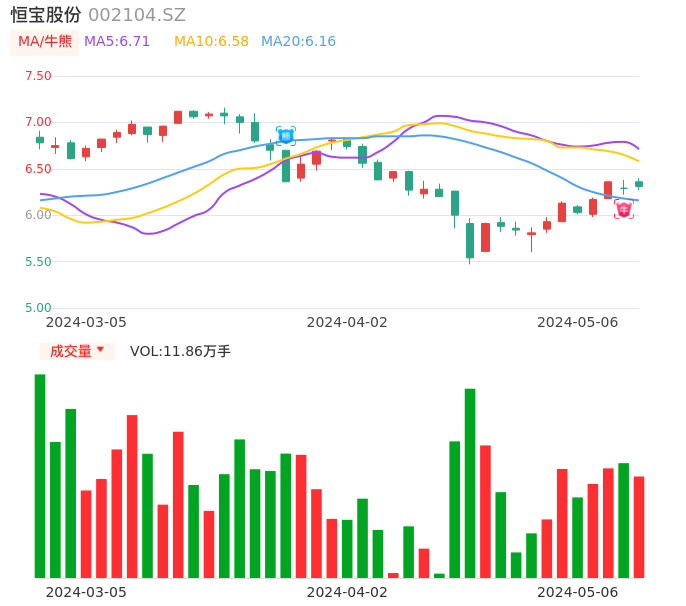Click the stock name 恒宝股份
This screenshot has height=606, width=686.
(x=46, y=15)
